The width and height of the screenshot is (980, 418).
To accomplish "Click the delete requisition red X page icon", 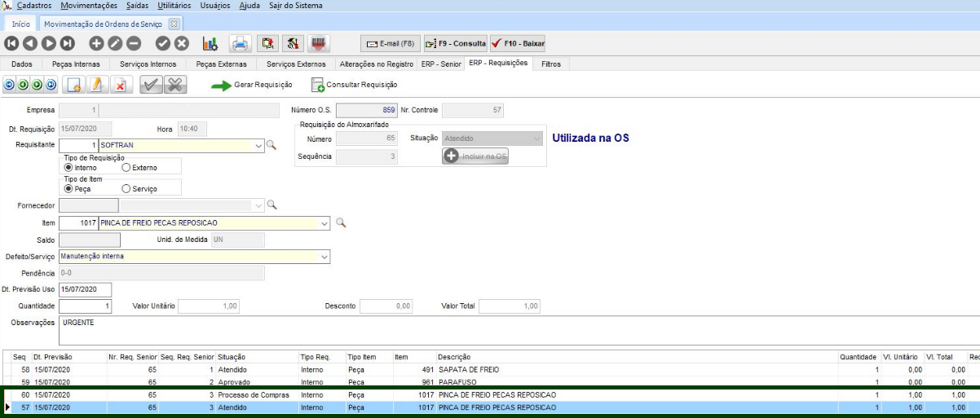I will (x=119, y=84).
